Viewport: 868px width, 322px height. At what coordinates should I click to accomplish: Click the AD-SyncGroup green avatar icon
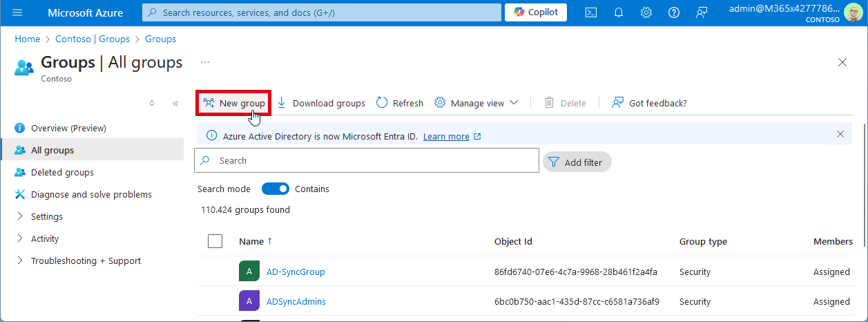coord(249,272)
